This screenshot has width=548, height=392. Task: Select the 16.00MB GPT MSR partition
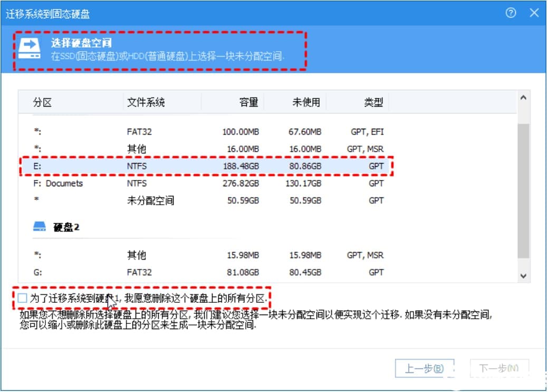[211, 148]
